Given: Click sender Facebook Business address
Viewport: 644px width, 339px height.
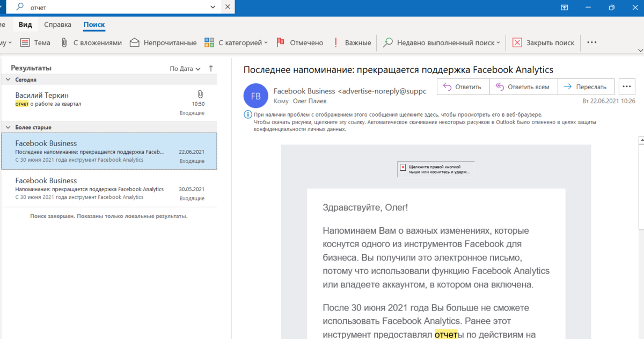Looking at the screenshot, I should click(x=350, y=91).
